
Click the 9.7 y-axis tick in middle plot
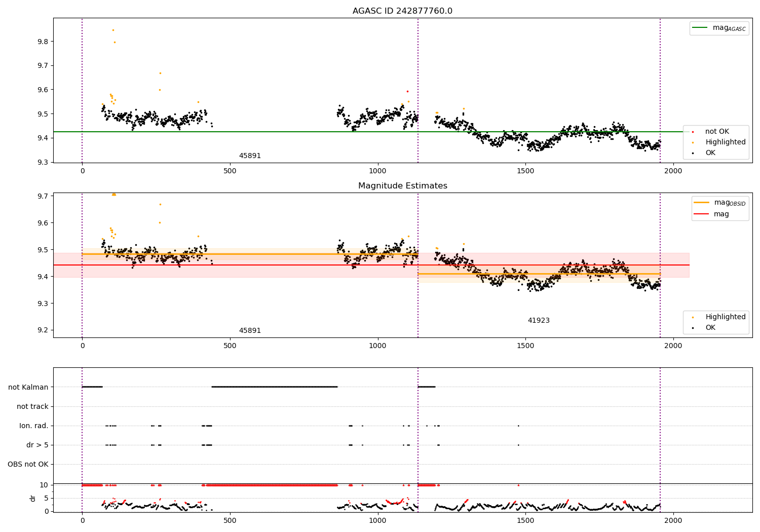[x=43, y=196]
